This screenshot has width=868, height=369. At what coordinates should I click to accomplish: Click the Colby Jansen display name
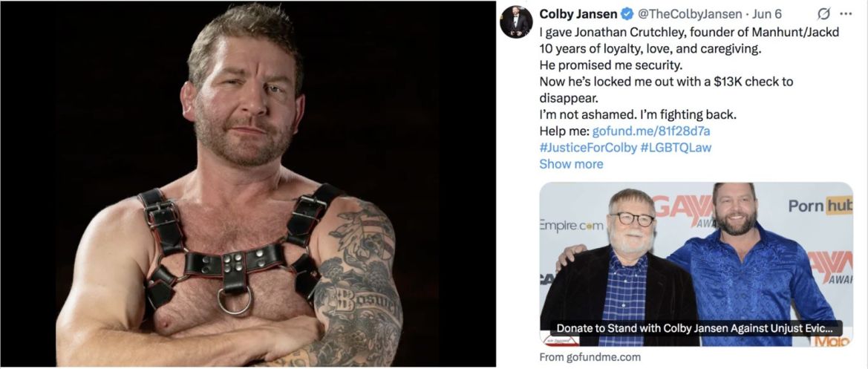578,14
